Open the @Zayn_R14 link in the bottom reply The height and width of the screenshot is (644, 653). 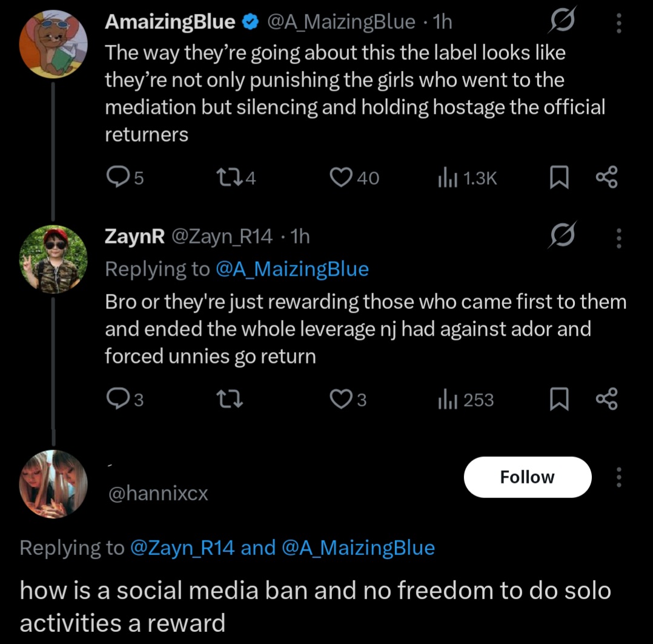(183, 548)
